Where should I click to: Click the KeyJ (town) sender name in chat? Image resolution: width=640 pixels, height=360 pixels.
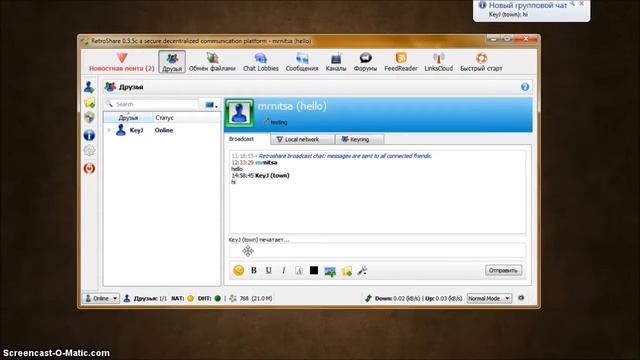pyautogui.click(x=272, y=176)
